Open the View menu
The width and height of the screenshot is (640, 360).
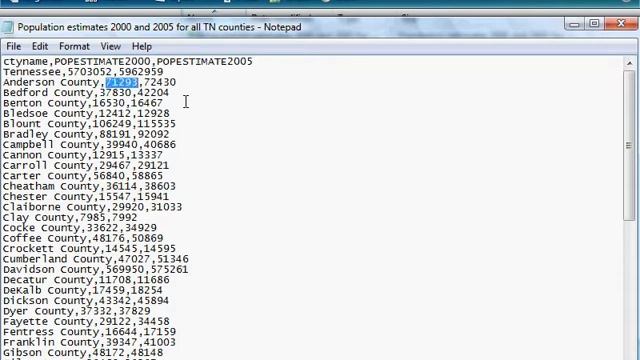click(111, 47)
